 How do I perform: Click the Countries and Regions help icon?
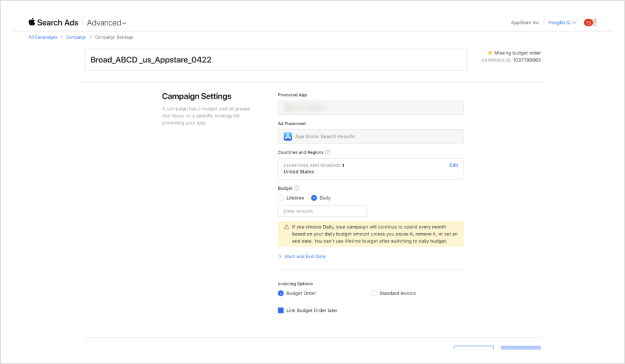(328, 153)
